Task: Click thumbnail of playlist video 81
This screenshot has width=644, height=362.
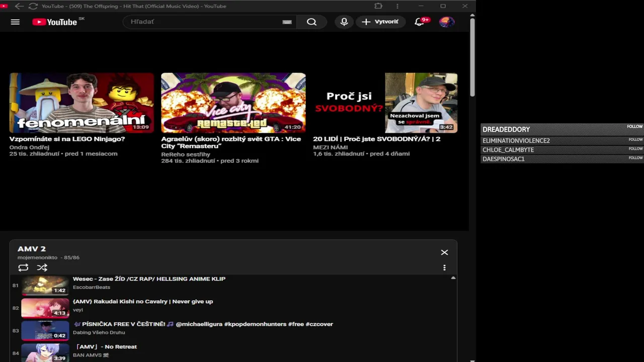Action: 45,285
